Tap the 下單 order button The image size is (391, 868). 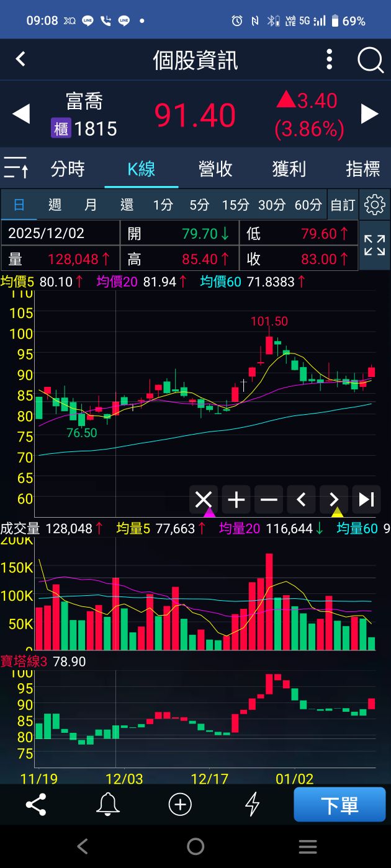(339, 805)
